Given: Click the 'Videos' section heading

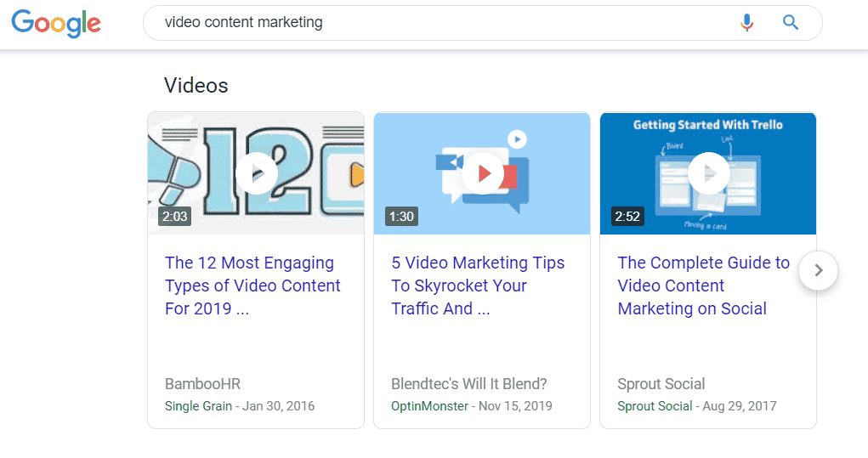Looking at the screenshot, I should pyautogui.click(x=196, y=86).
